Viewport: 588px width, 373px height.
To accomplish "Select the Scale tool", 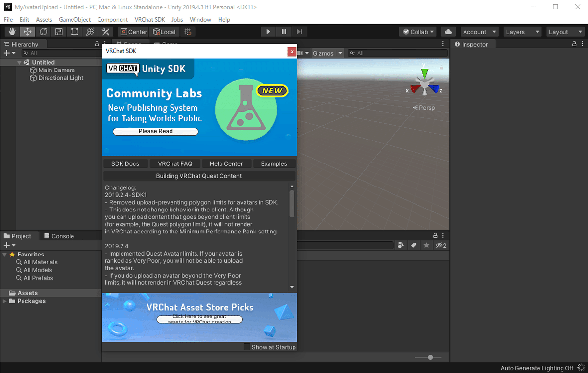I will tap(59, 32).
